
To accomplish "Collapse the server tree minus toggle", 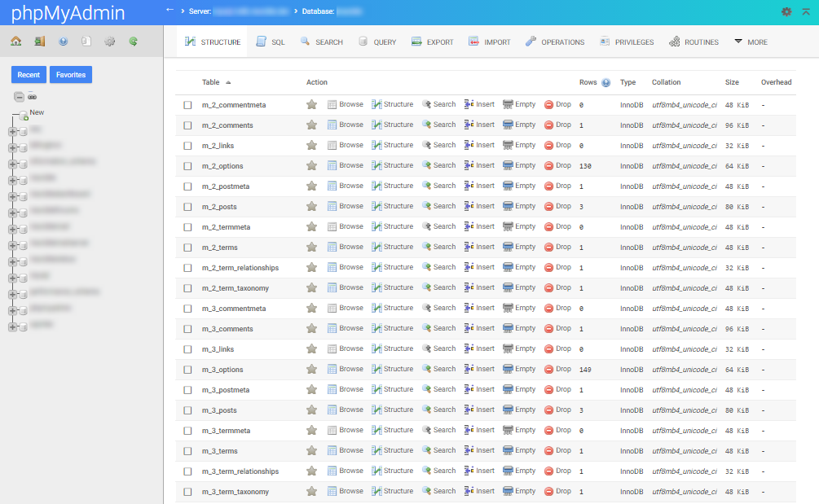I will click(18, 96).
